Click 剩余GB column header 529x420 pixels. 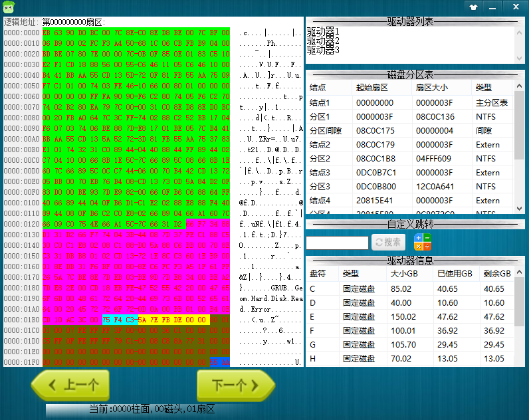(497, 274)
